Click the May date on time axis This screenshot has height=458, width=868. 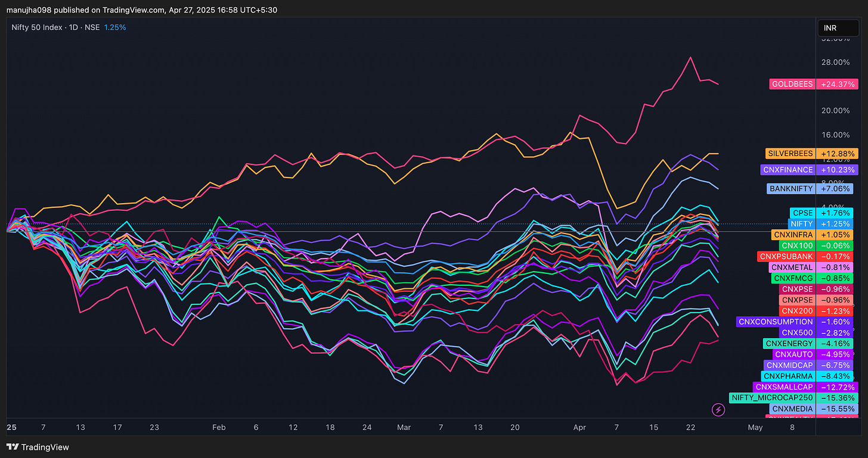point(755,427)
